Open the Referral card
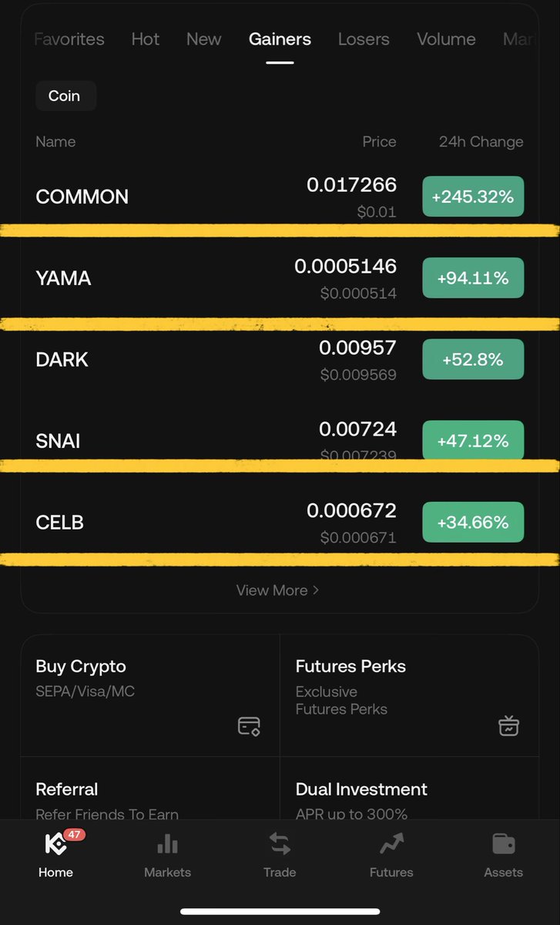560x925 pixels. click(x=149, y=798)
